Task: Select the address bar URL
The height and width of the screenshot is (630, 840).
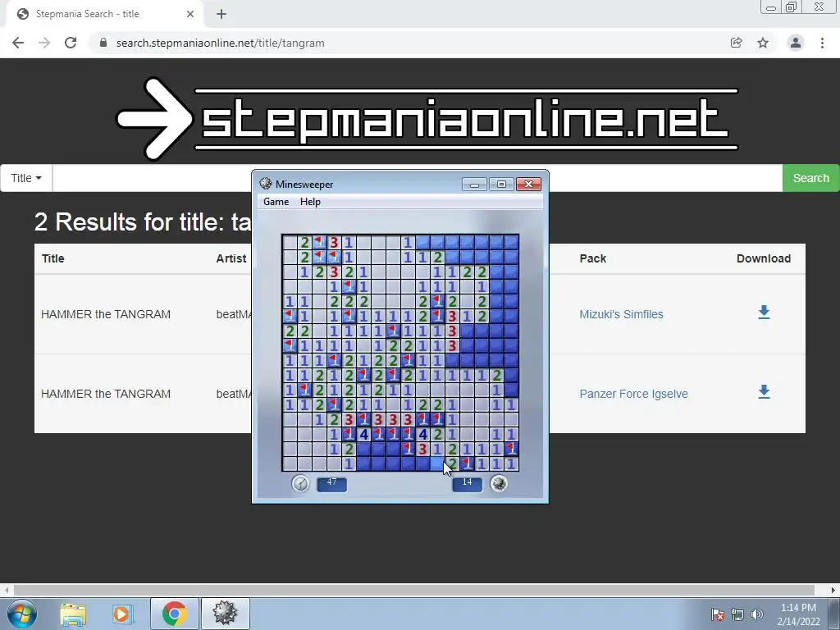Action: click(220, 43)
